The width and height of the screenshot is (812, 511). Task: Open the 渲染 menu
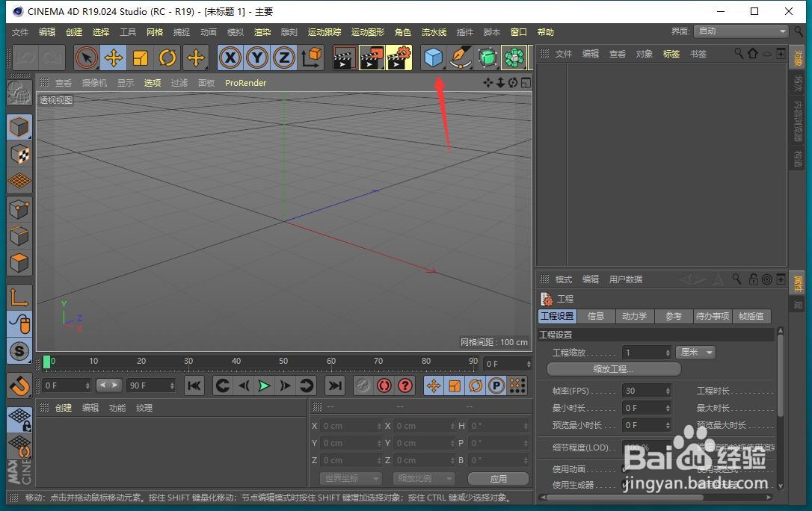pos(265,32)
